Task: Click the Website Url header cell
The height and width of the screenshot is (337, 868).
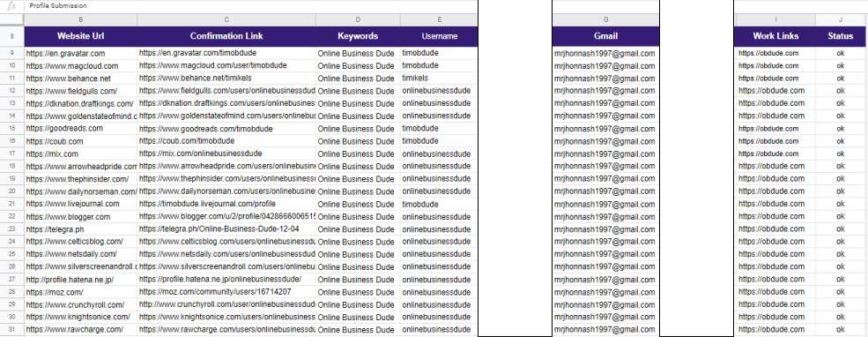Action: point(81,36)
